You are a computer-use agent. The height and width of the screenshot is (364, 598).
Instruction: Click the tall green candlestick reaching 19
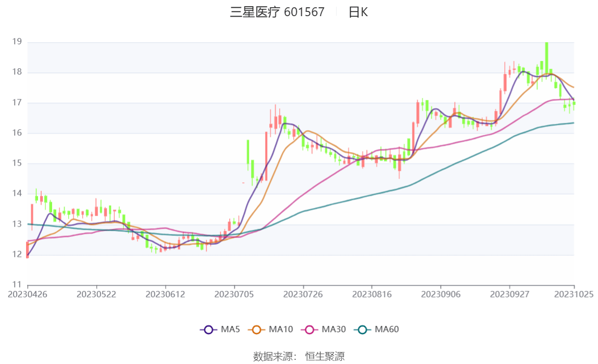546,57
